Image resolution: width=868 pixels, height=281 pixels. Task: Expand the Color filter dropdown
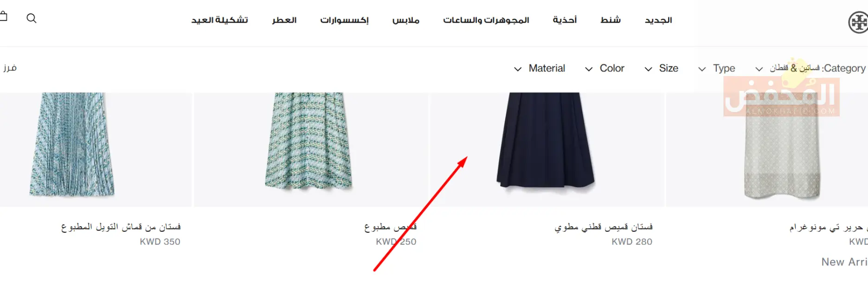(x=604, y=69)
